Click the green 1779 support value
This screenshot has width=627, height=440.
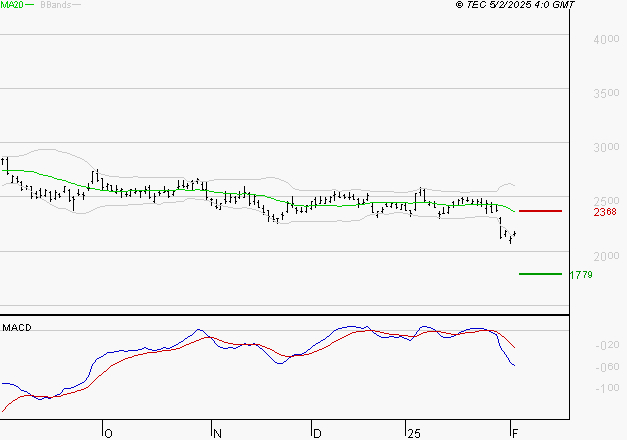pos(581,275)
